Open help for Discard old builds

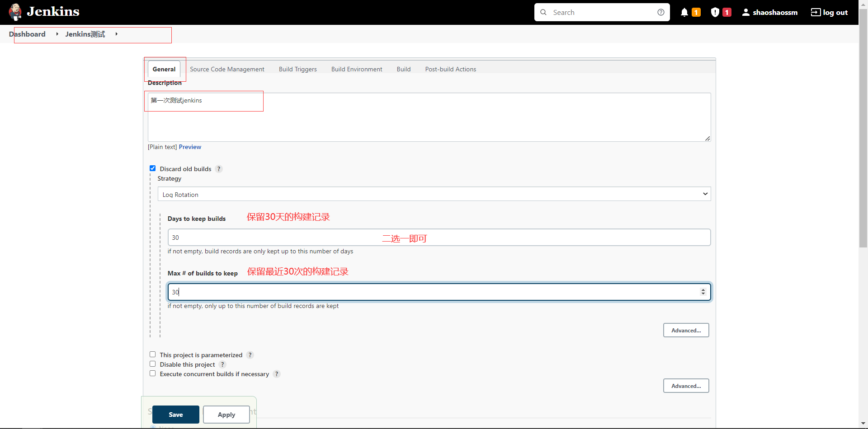[219, 169]
